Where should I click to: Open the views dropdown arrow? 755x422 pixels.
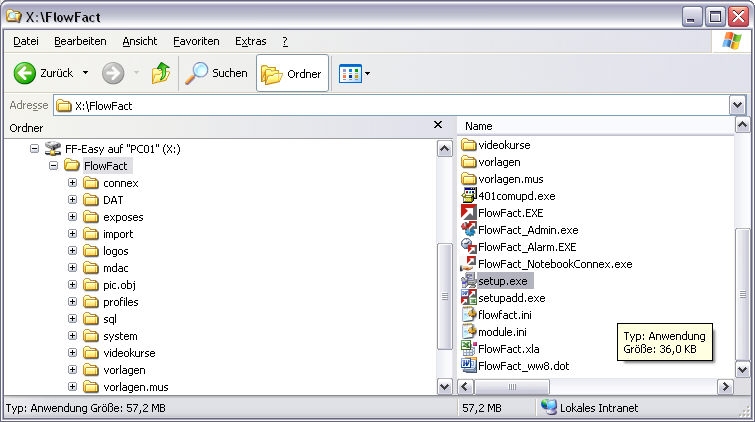pyautogui.click(x=367, y=74)
